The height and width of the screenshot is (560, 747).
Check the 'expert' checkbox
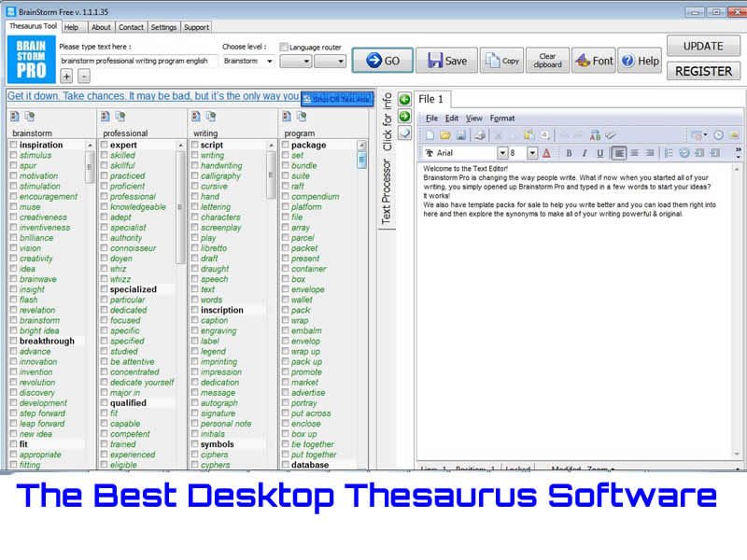104,145
